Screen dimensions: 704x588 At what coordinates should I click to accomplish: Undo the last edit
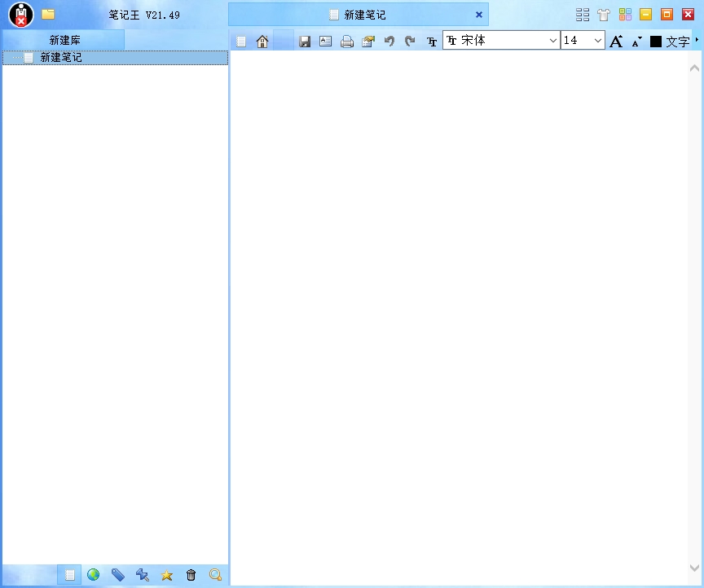pyautogui.click(x=389, y=42)
